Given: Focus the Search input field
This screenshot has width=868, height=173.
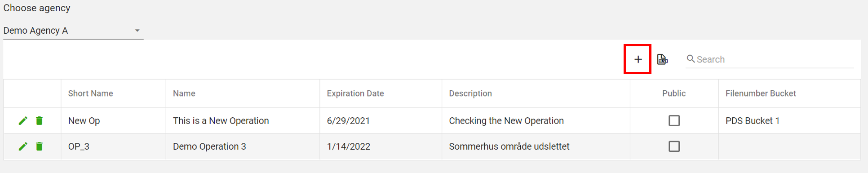Looking at the screenshot, I should 775,59.
